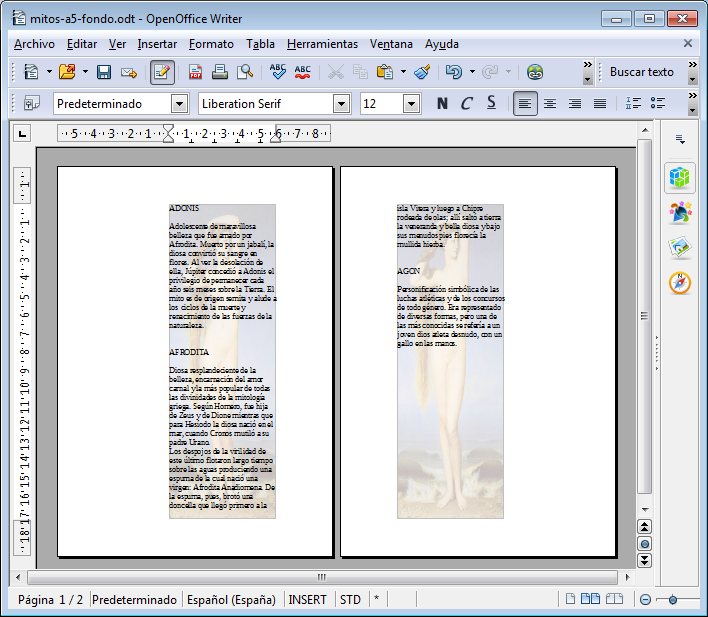Viewport: 708px width, 617px height.
Task: Click the Save document icon
Action: 104,72
